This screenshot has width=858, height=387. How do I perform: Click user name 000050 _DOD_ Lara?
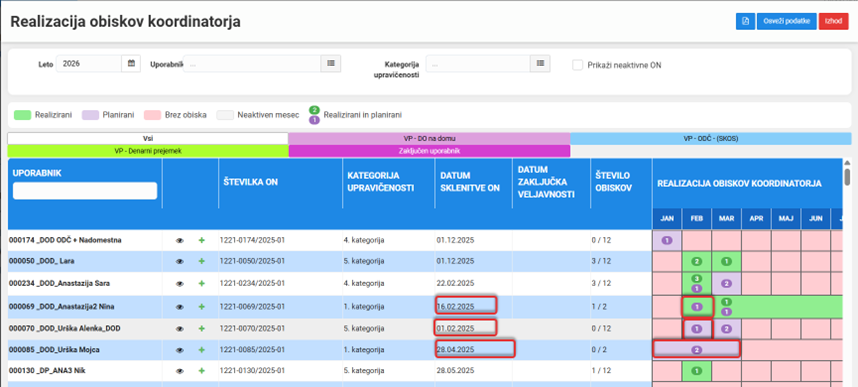pos(41,262)
